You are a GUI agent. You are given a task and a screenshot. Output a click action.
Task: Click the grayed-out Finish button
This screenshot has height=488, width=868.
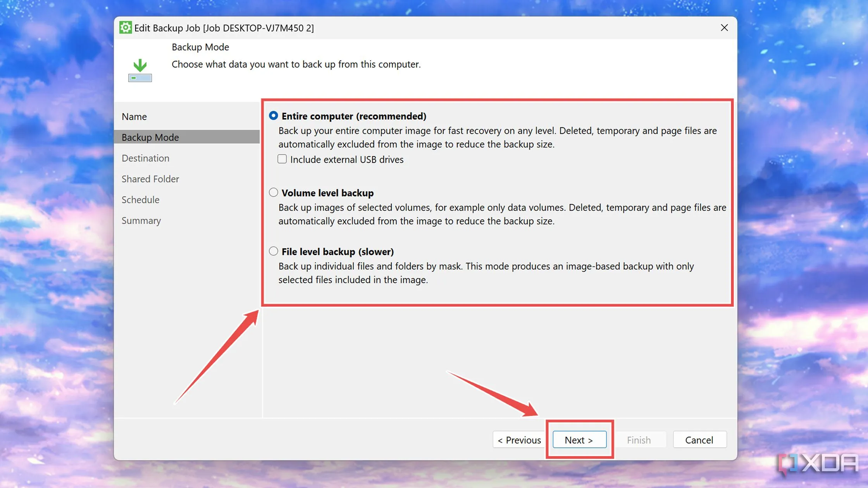click(x=639, y=440)
